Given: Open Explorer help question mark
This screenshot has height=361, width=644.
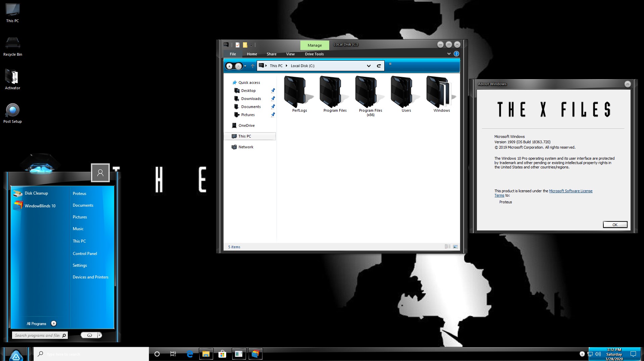Looking at the screenshot, I should 456,54.
